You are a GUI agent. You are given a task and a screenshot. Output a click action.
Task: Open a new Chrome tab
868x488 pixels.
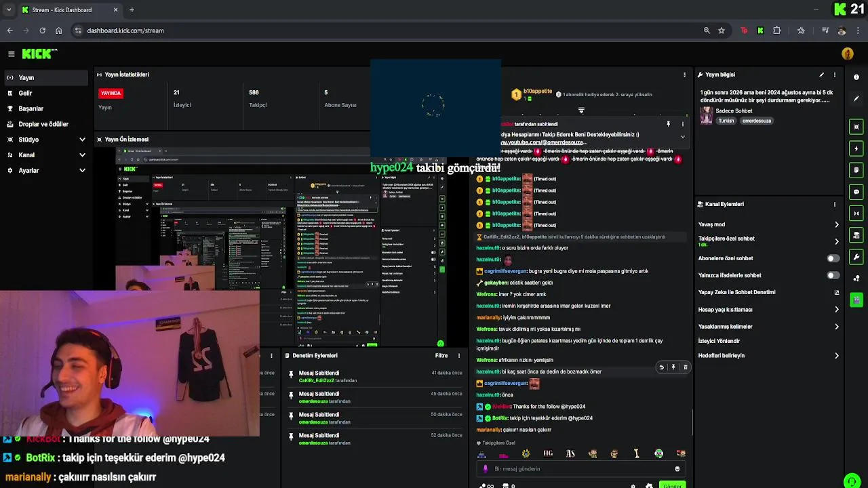tap(132, 10)
